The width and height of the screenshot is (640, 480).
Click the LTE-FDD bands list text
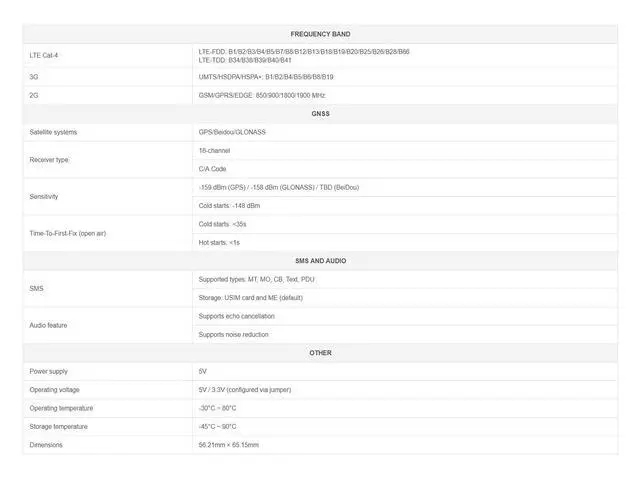coord(303,51)
